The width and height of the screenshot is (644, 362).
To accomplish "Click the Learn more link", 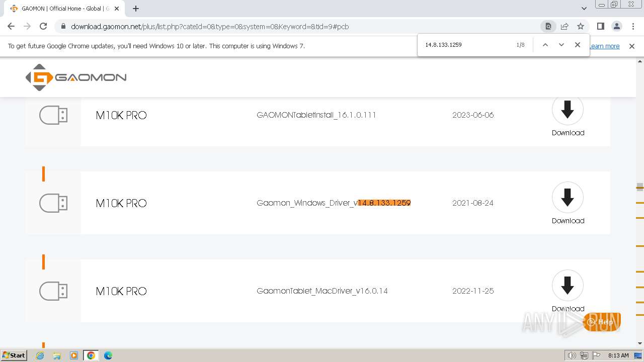I will 604,46.
